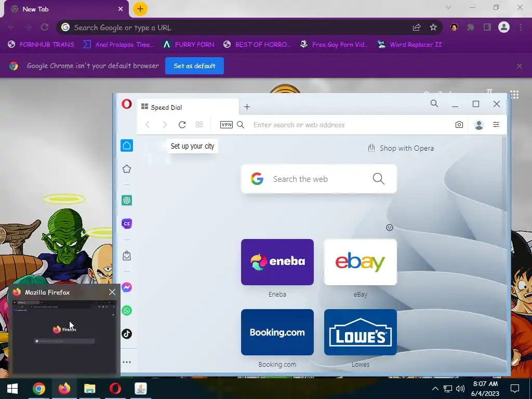Click Set as default button

tap(194, 66)
